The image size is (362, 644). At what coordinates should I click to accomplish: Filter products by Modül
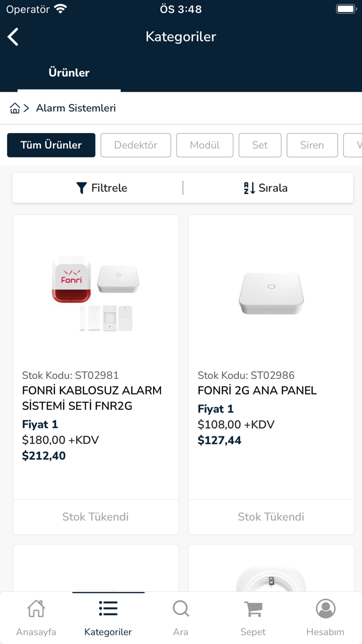click(205, 145)
